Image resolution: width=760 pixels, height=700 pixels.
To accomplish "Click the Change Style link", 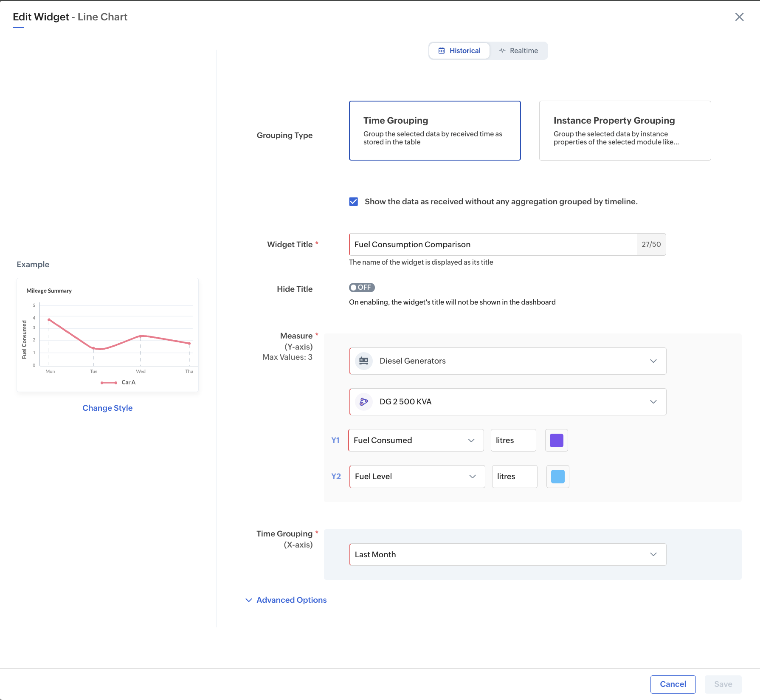I will [107, 408].
